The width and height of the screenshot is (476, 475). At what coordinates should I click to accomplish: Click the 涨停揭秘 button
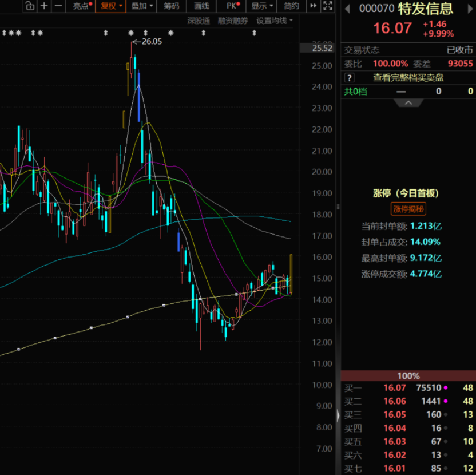pos(408,209)
